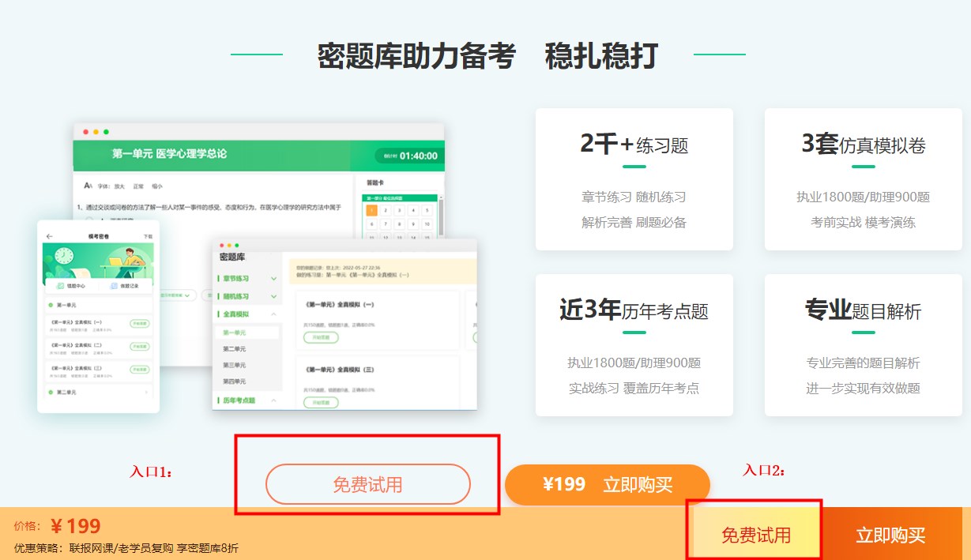This screenshot has width=971, height=560.
Task: Open 第四单元 from the sidebar
Action: pos(235,381)
